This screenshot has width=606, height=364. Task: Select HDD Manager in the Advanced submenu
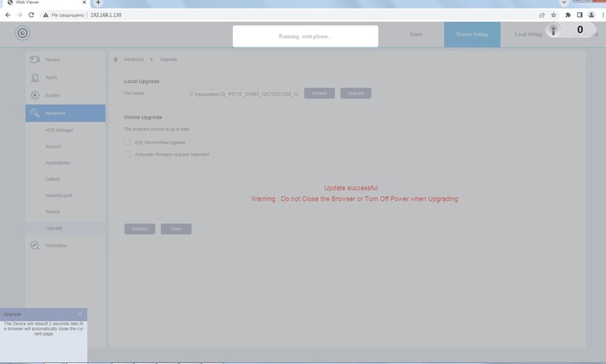coord(59,131)
